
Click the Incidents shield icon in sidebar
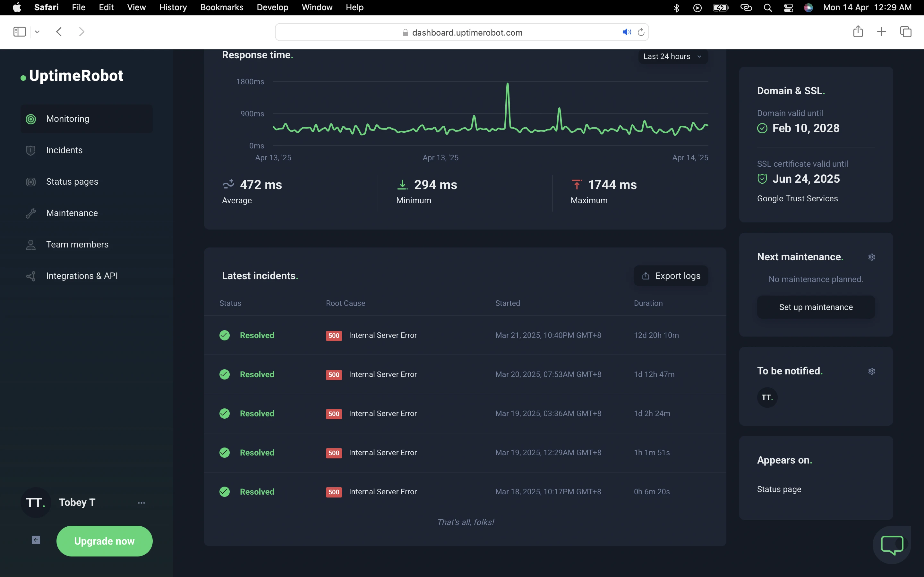click(x=31, y=150)
